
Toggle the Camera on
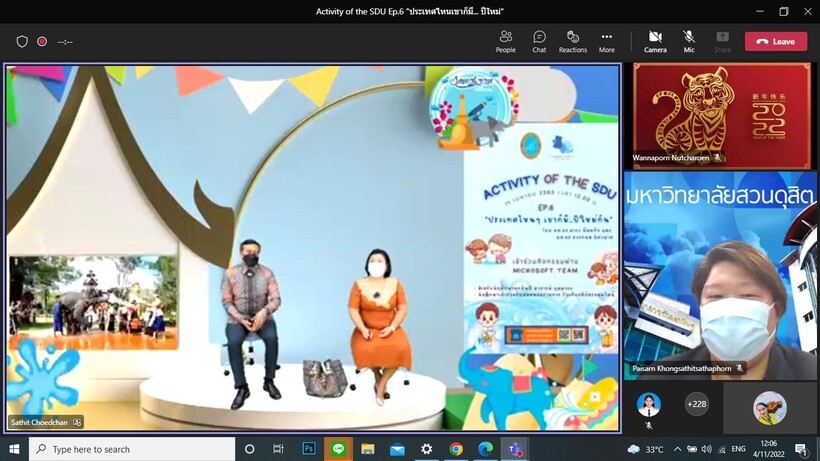[x=655, y=41]
